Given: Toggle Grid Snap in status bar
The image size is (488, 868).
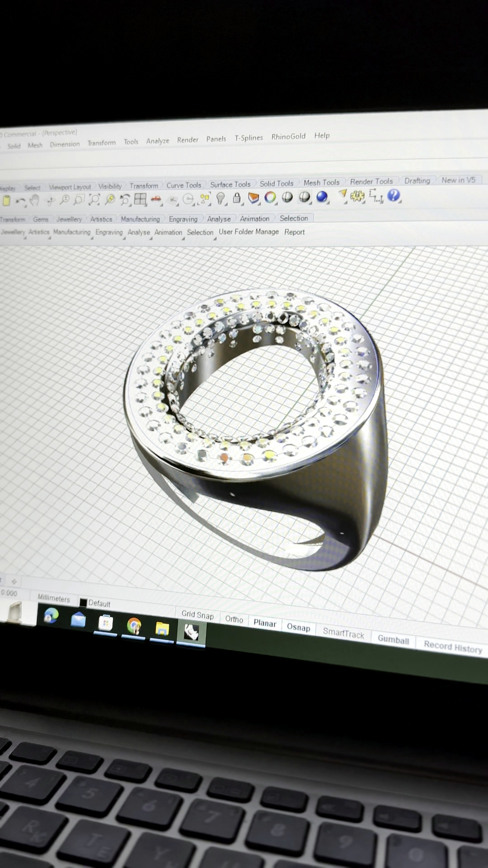Looking at the screenshot, I should point(197,615).
